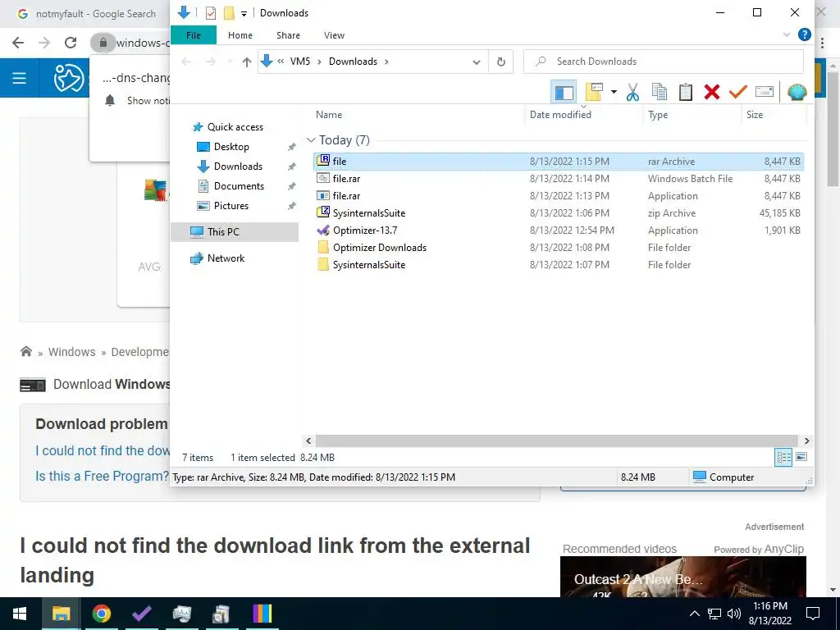Reload the page in Chrome
Viewport: 840px width, 630px height.
pos(71,43)
